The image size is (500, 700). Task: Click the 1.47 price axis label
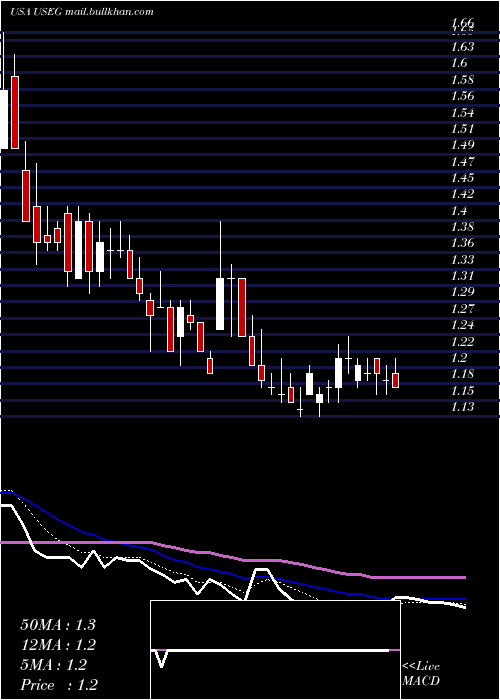(x=462, y=161)
